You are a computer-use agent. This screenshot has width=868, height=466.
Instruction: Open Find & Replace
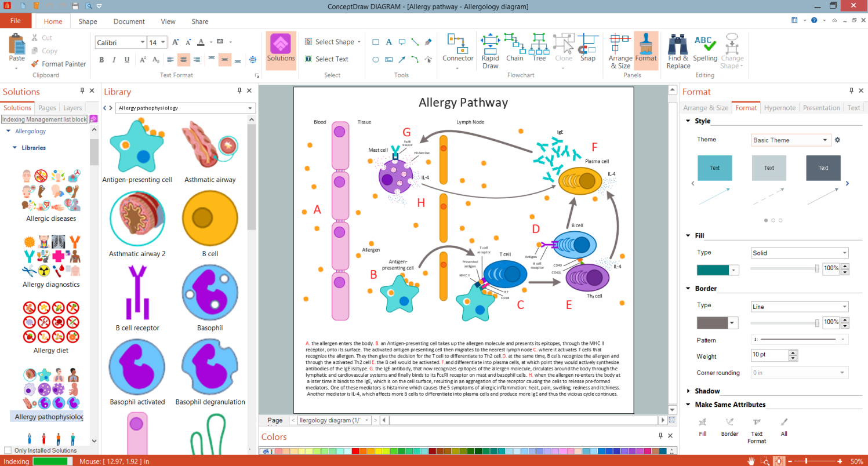click(x=678, y=51)
